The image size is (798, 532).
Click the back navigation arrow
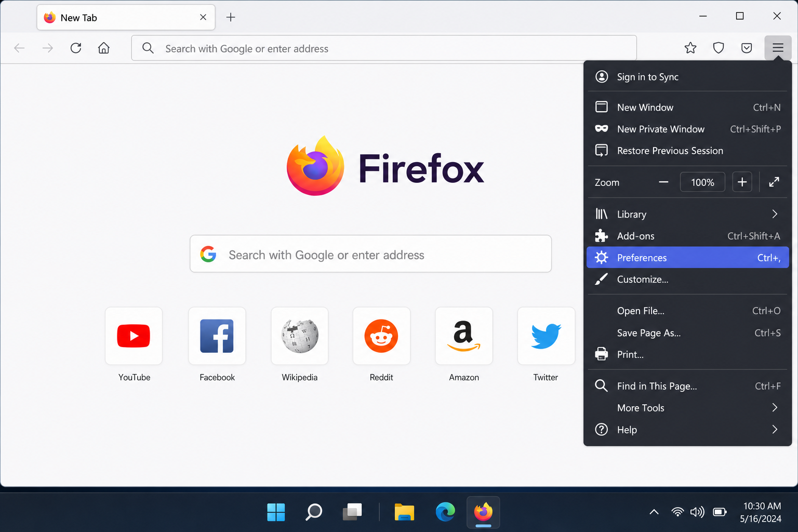click(x=19, y=48)
